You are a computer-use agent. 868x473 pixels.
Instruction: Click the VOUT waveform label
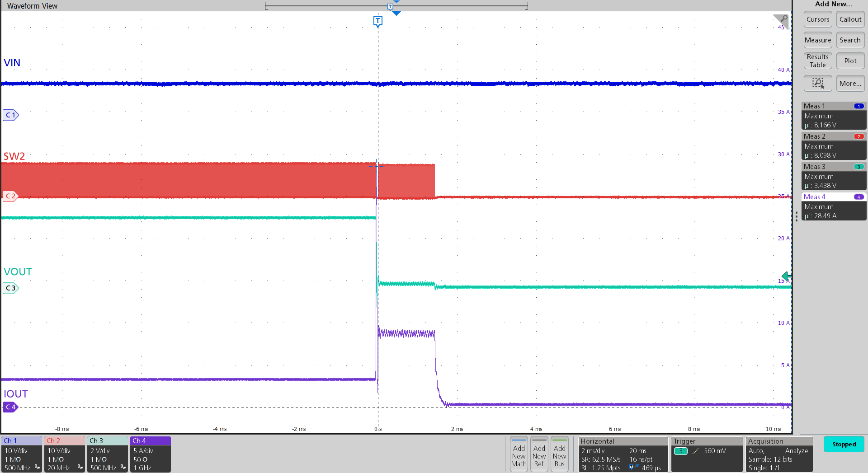pos(18,272)
